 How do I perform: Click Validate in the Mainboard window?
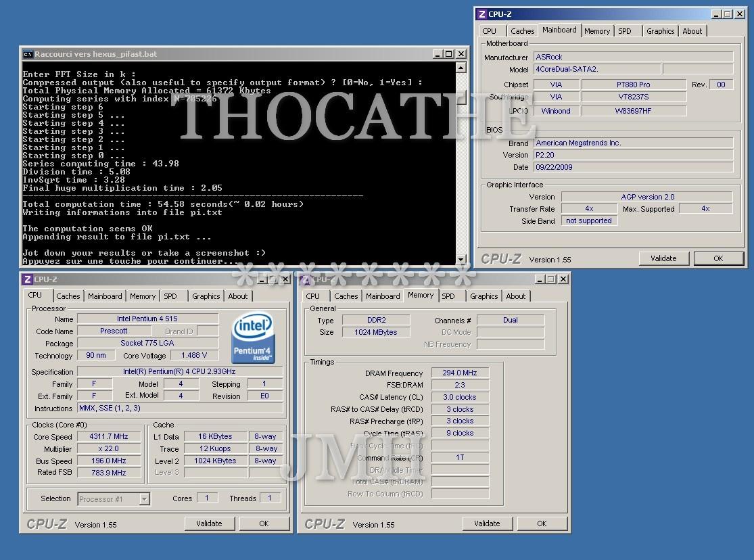663,258
